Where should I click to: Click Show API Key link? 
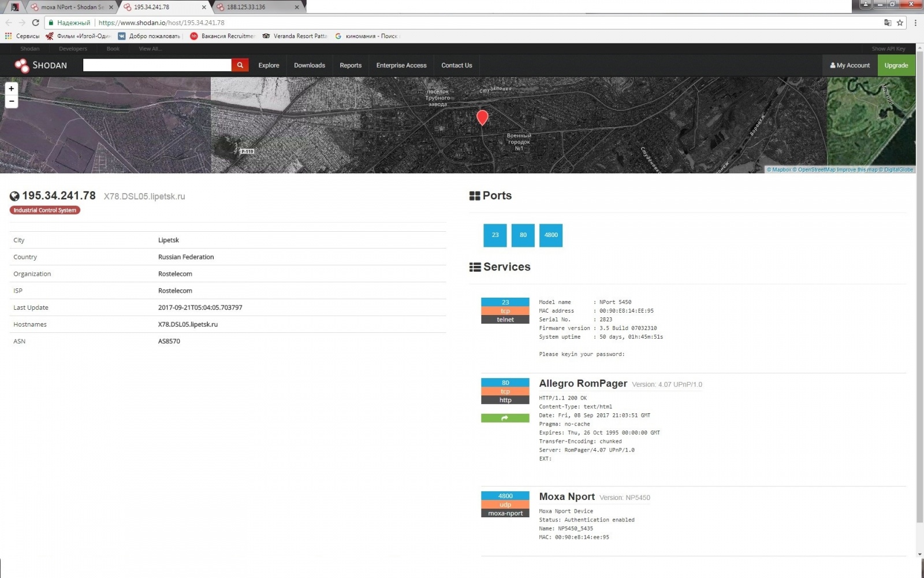coord(888,49)
